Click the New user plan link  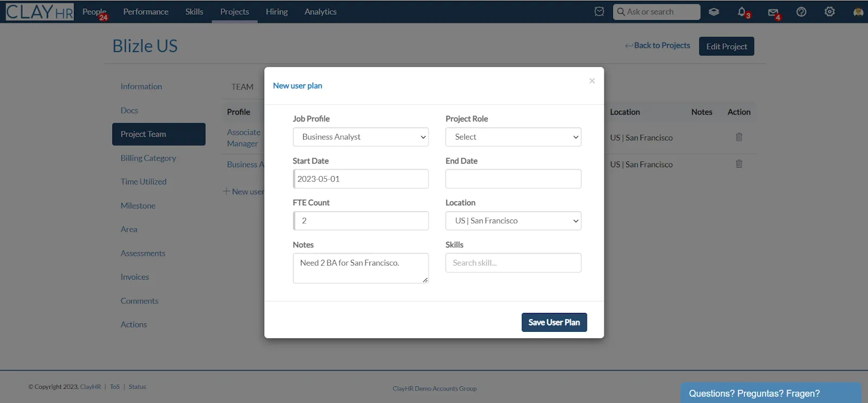[x=244, y=192]
